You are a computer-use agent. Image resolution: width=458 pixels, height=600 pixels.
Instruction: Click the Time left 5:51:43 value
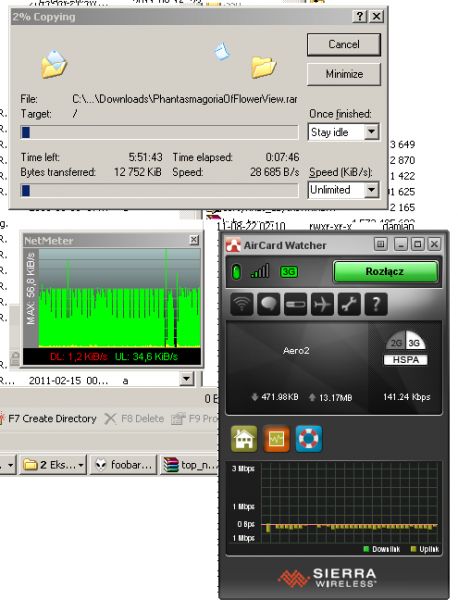tap(145, 157)
